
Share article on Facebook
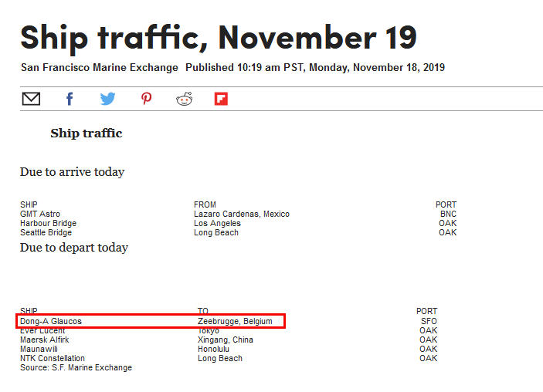tap(70, 99)
